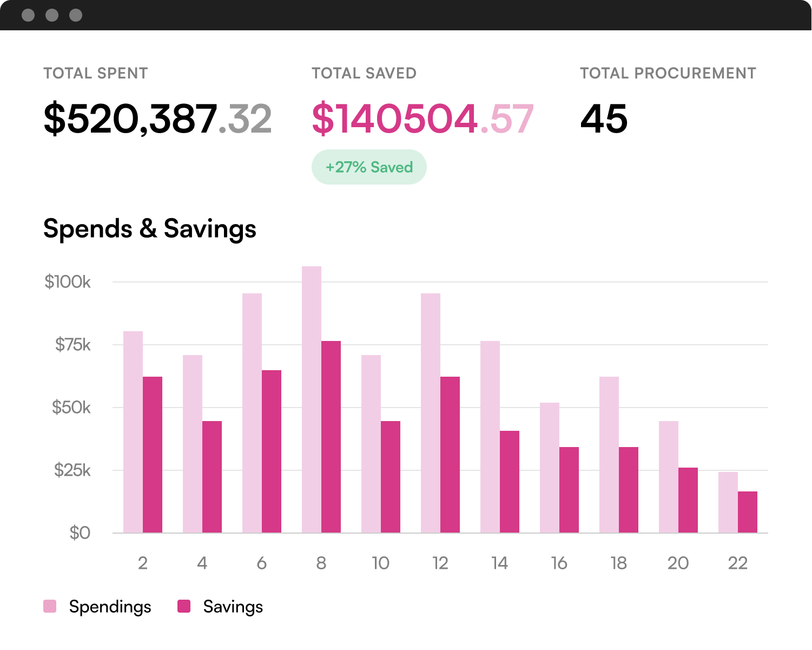
Task: Click the x-axis label 18
Action: coord(619,563)
